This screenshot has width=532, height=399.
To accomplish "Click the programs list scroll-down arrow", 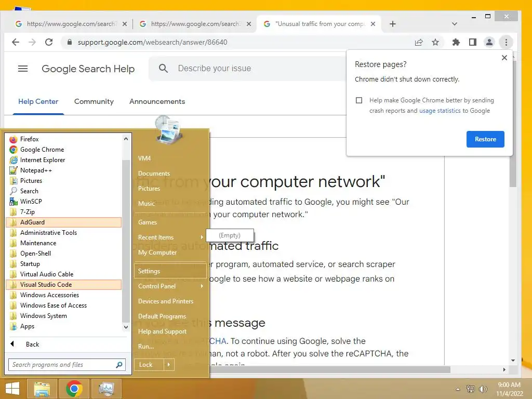I will click(x=126, y=327).
